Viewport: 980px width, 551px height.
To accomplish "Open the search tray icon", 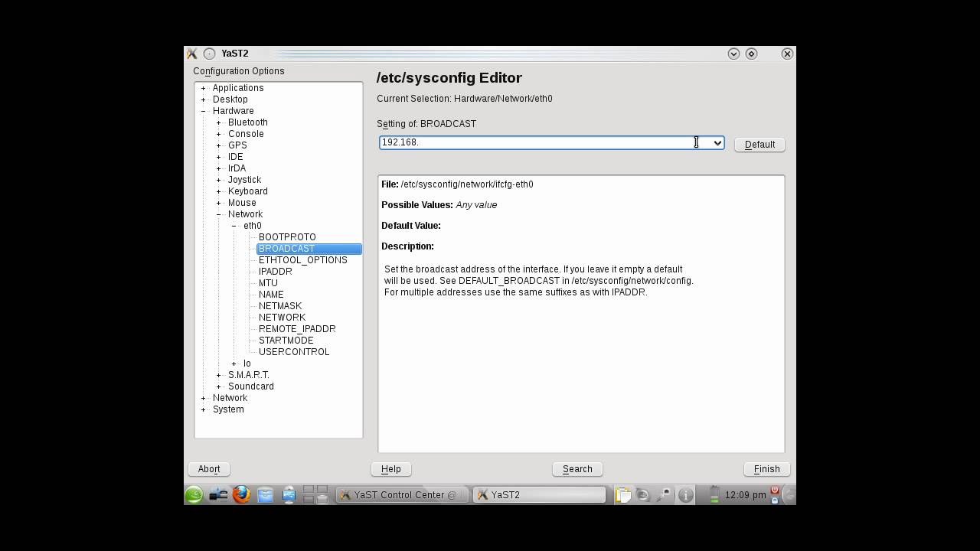I will click(664, 495).
